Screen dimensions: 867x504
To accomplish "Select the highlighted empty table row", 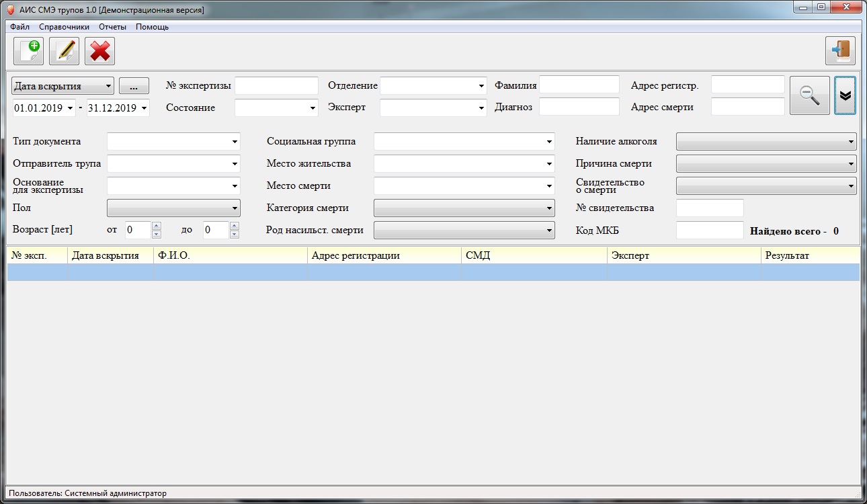I will tap(433, 272).
